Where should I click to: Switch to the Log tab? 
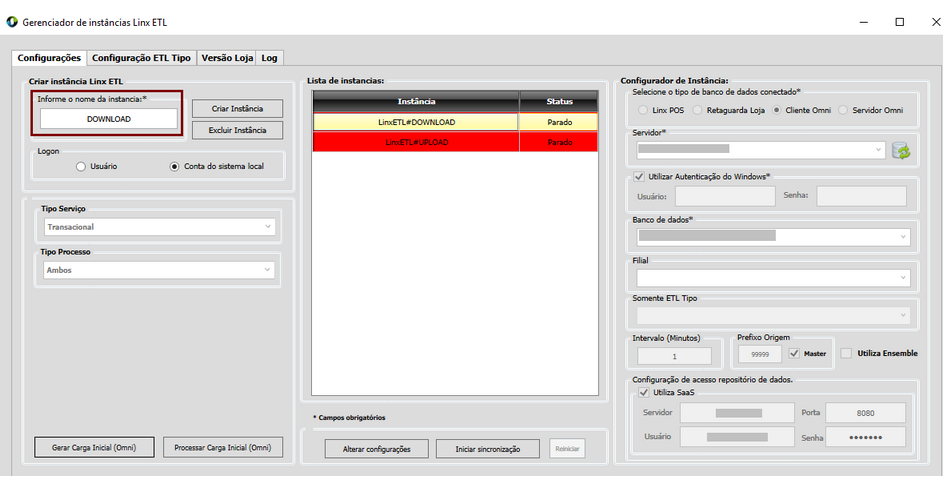point(269,58)
